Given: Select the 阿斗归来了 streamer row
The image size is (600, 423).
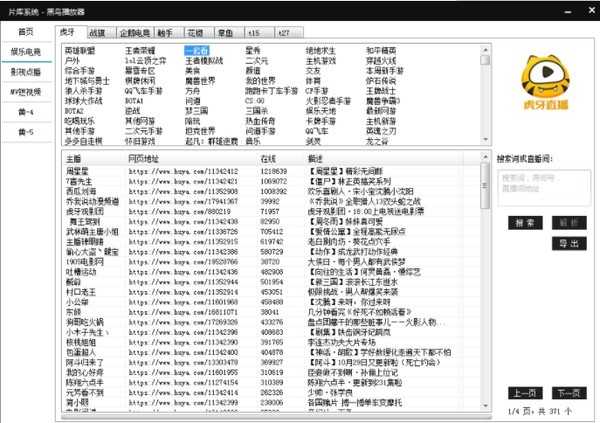Looking at the screenshot, I should [x=271, y=363].
